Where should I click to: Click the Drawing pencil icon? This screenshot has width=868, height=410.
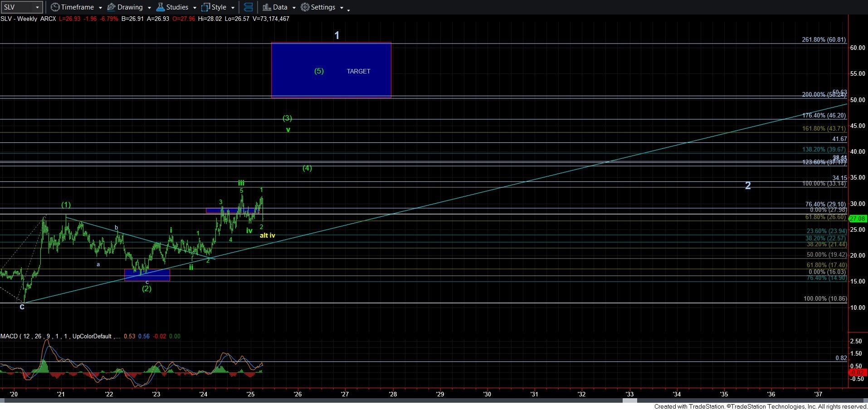111,7
